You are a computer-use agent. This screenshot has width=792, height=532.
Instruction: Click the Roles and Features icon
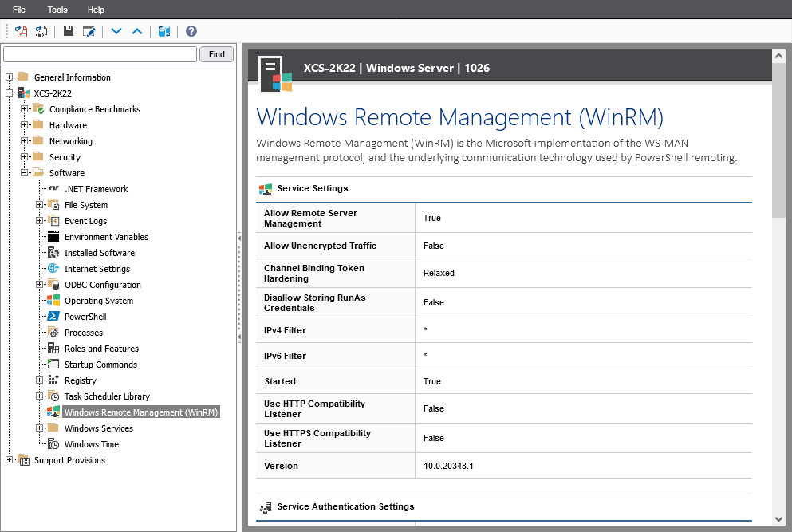click(x=53, y=348)
